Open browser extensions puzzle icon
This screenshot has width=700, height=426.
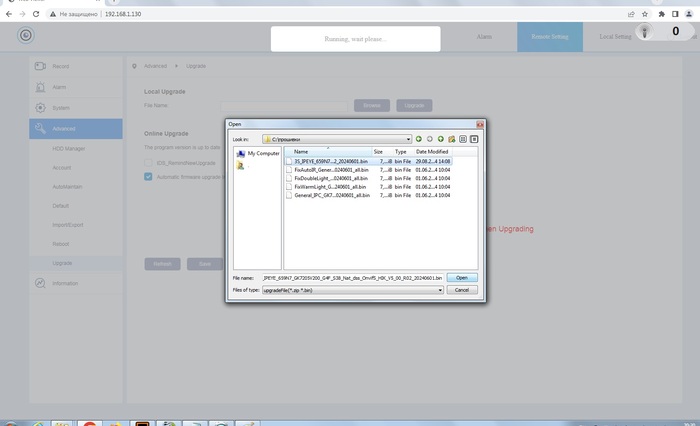662,14
